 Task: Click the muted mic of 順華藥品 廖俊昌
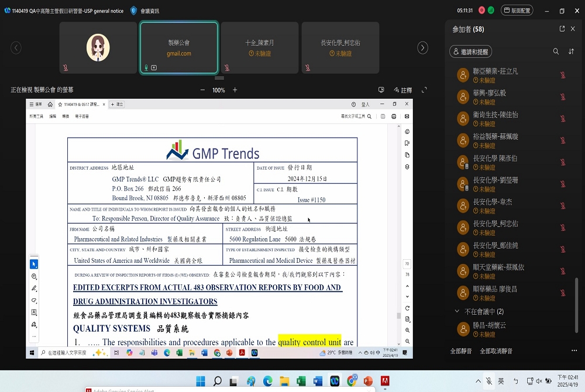click(563, 293)
